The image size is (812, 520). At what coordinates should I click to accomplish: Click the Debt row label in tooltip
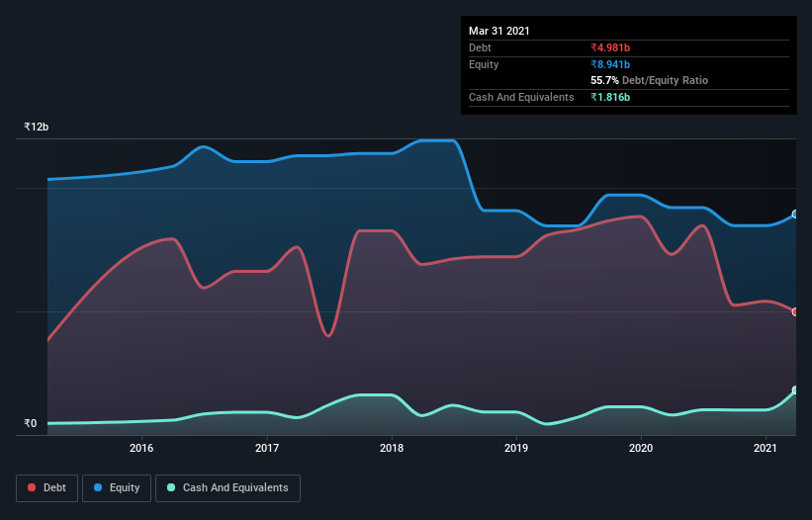(x=480, y=47)
